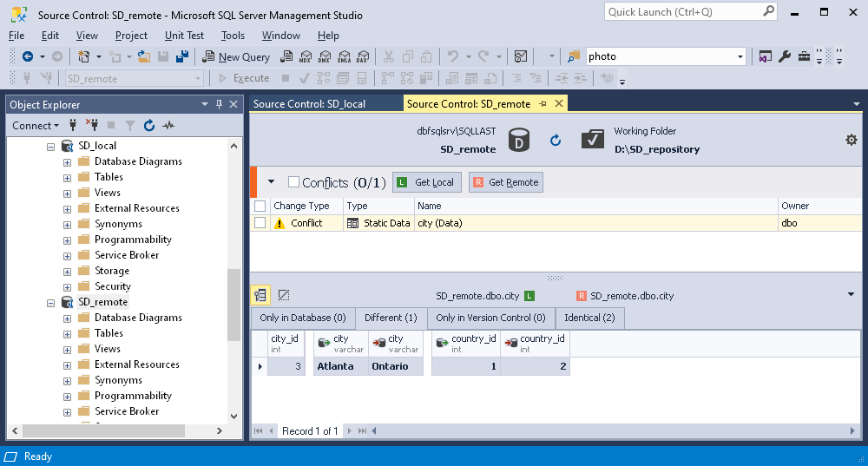
Task: Open the Connect dropdown in Object Explorer
Action: [36, 126]
